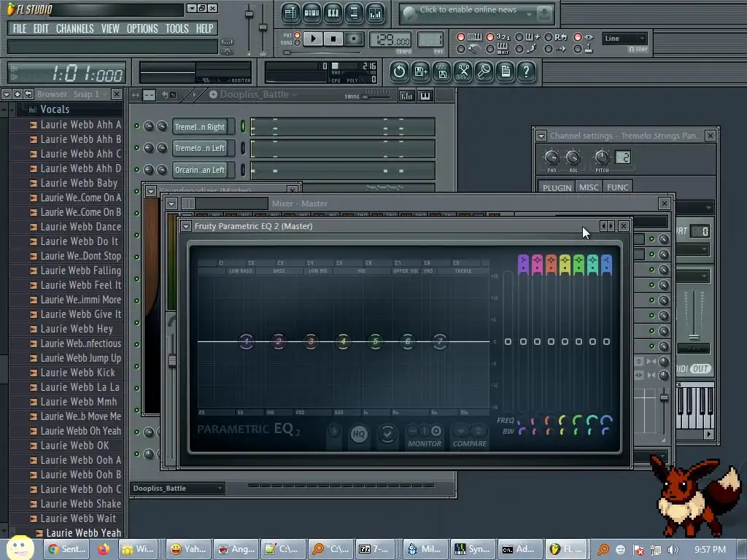Open keyboard editor icon in step sequencer
747x560 pixels.
tap(425, 96)
